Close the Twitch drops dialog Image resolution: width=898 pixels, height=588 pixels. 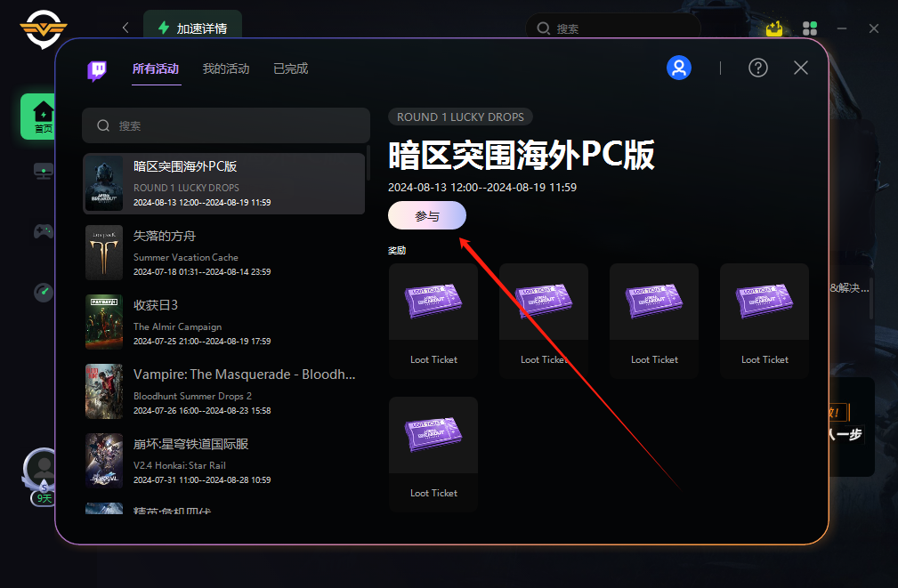(801, 68)
